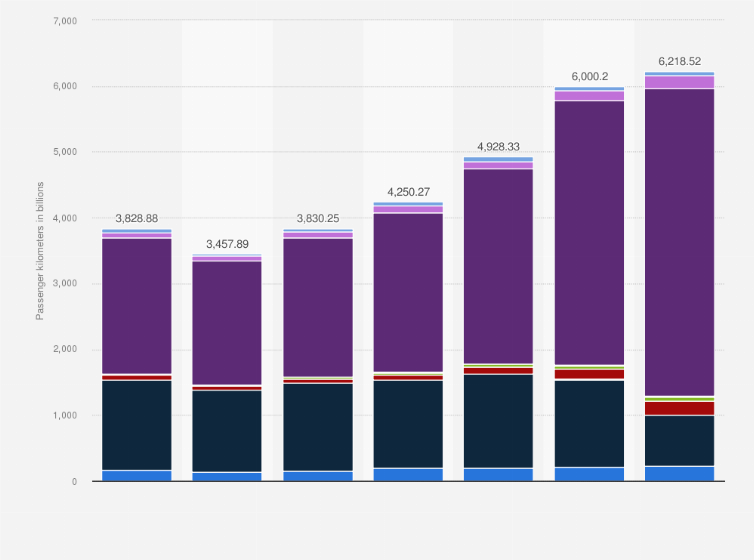Select red segment of 6,218.52 bar
754x560 pixels.
click(679, 409)
